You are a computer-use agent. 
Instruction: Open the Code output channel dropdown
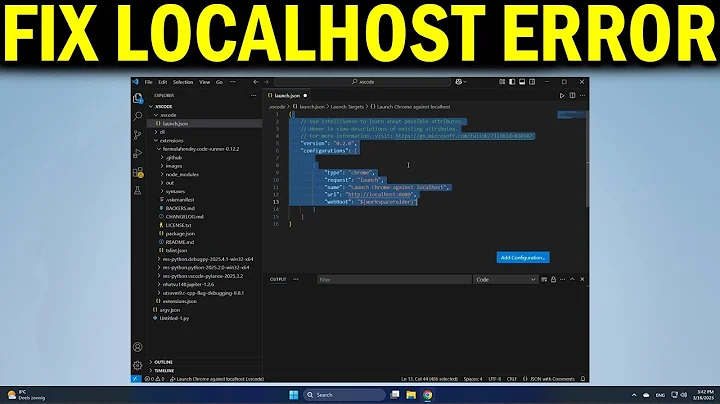(x=505, y=279)
